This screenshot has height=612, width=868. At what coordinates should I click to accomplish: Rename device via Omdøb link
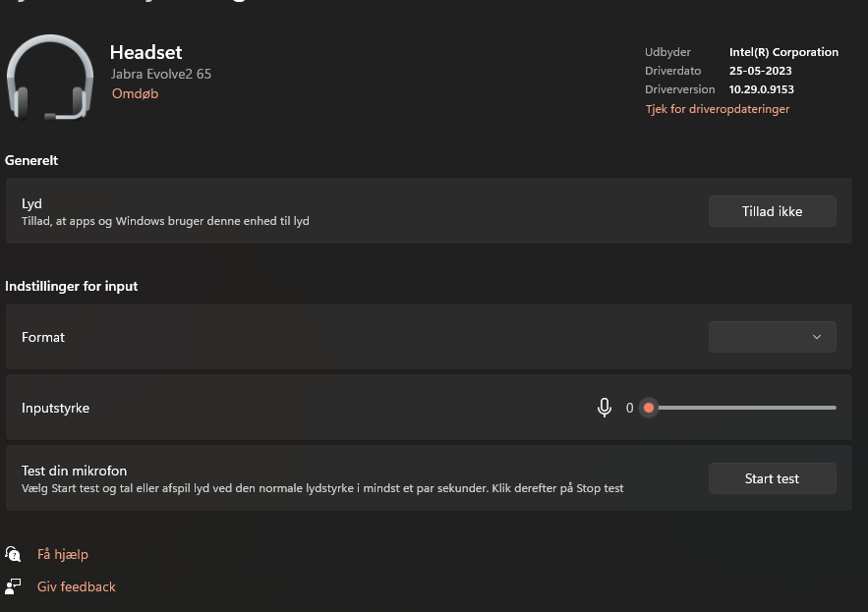coord(135,93)
